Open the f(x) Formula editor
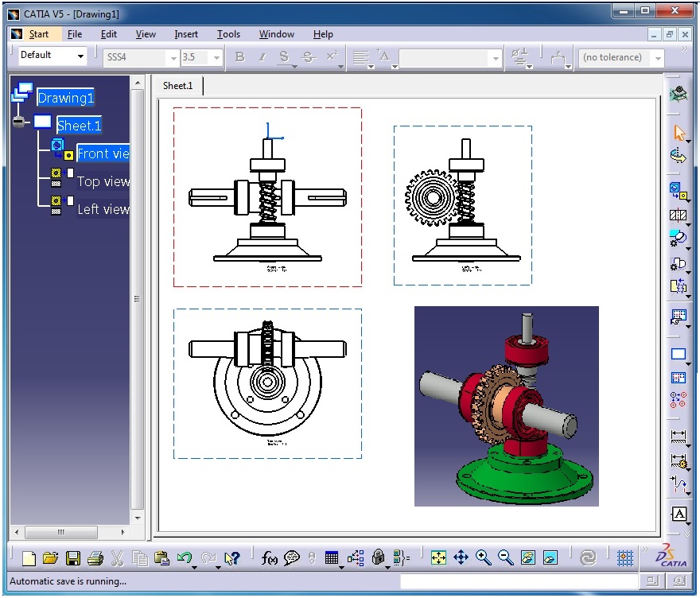 (x=269, y=557)
